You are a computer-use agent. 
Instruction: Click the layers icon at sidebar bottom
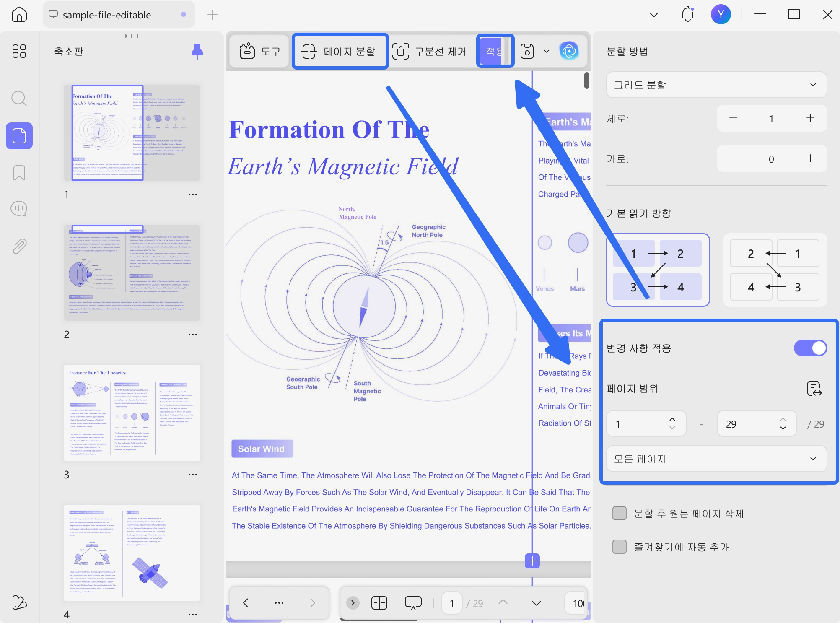(x=19, y=602)
